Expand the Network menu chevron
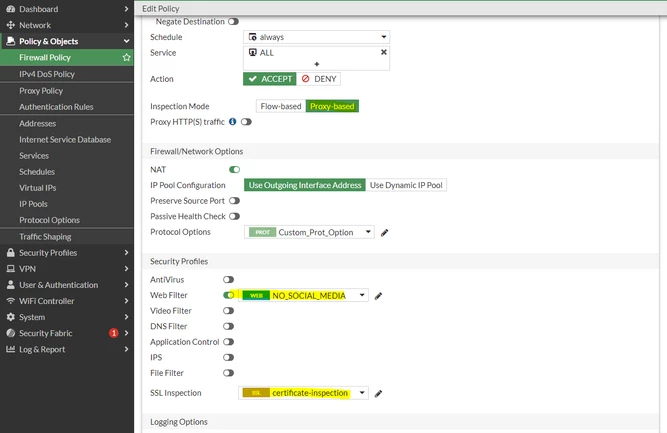 point(126,25)
